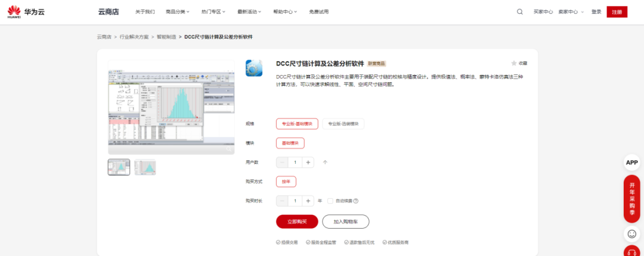Open the 买家中心 link
644x256 pixels.
point(543,12)
